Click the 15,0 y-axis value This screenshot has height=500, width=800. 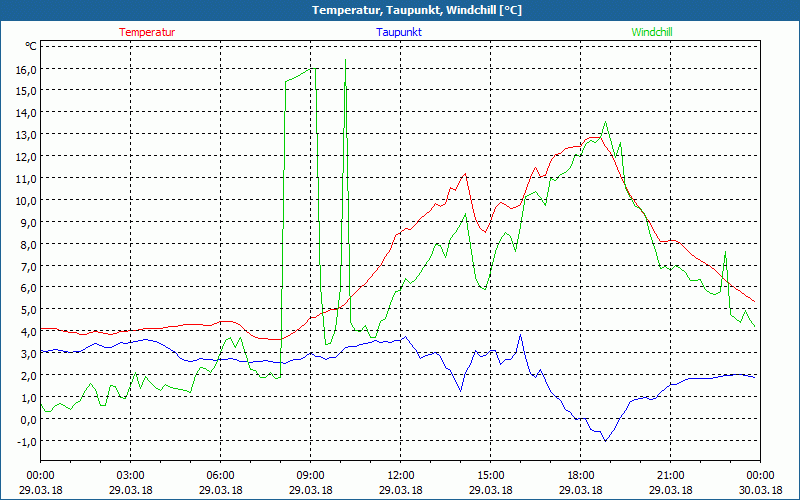tap(27, 91)
